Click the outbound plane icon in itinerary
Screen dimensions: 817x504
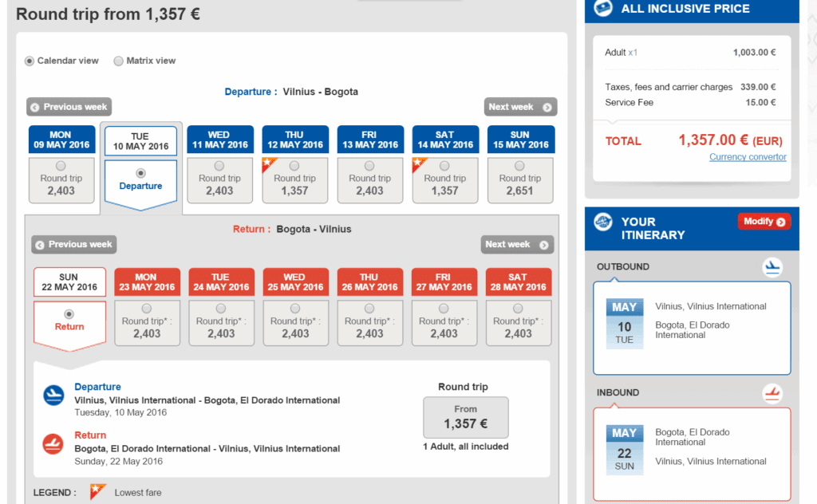772,268
